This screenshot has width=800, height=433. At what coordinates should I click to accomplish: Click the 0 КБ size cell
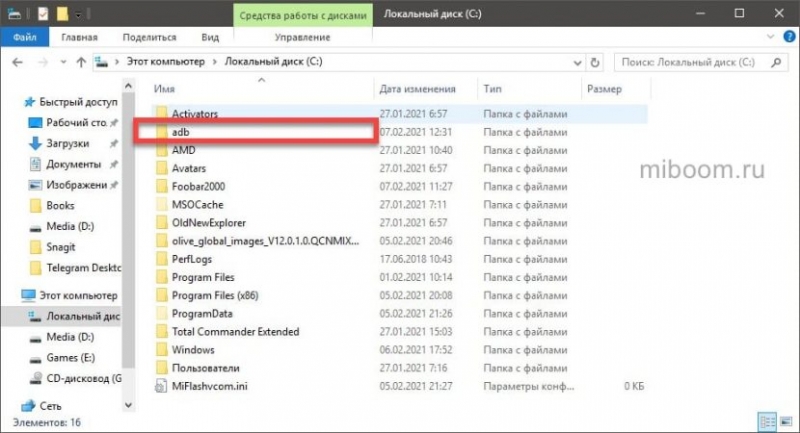pos(634,386)
